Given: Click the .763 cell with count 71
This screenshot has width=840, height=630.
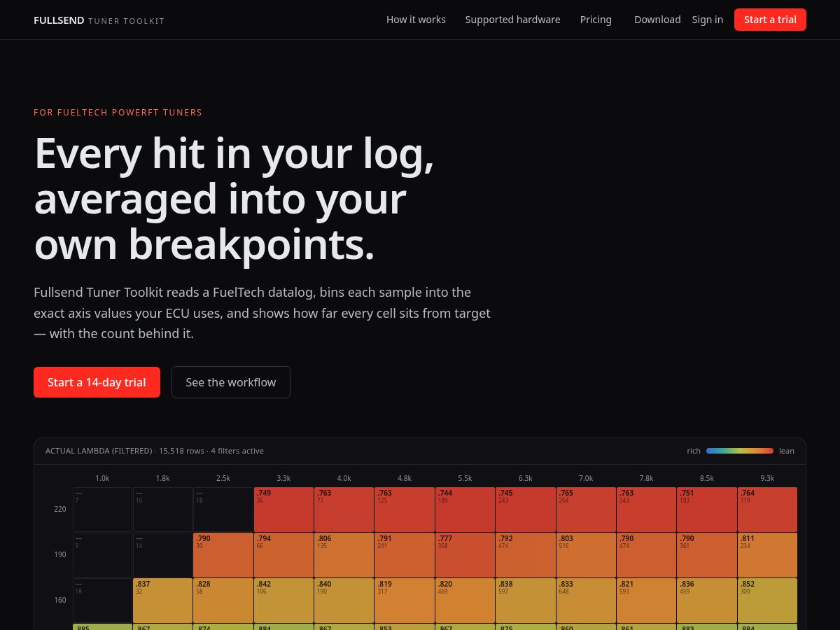Looking at the screenshot, I should point(344,510).
